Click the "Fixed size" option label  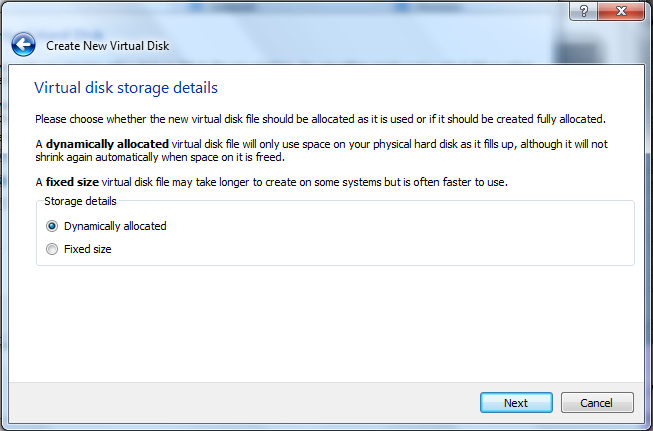[x=88, y=249]
